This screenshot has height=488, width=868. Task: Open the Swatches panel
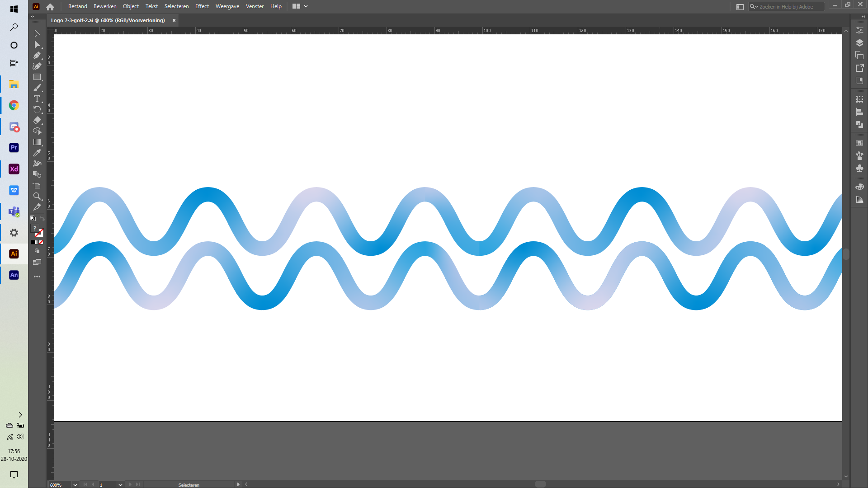click(x=860, y=143)
